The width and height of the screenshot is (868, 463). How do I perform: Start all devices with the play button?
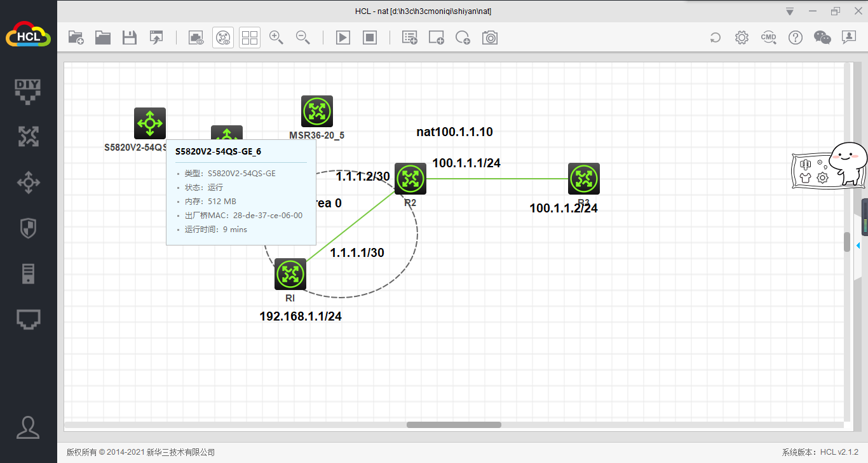click(x=343, y=38)
